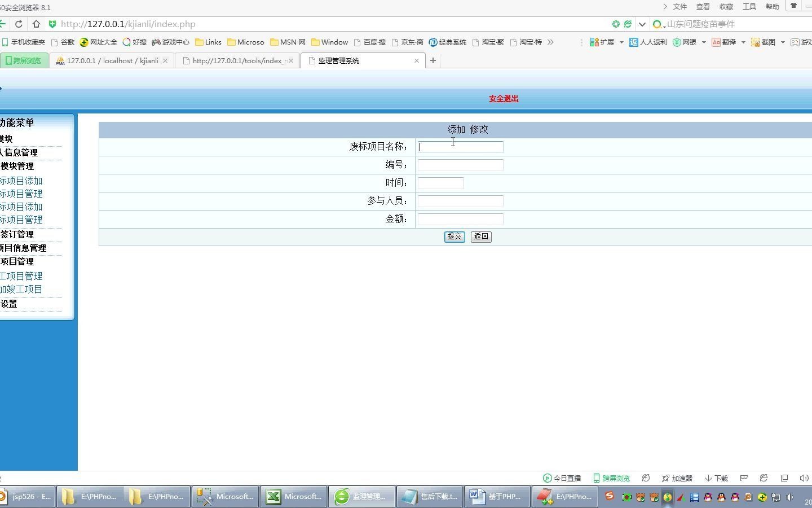Expand the 签订管理 menu section
This screenshot has height=508, width=812.
pos(17,234)
